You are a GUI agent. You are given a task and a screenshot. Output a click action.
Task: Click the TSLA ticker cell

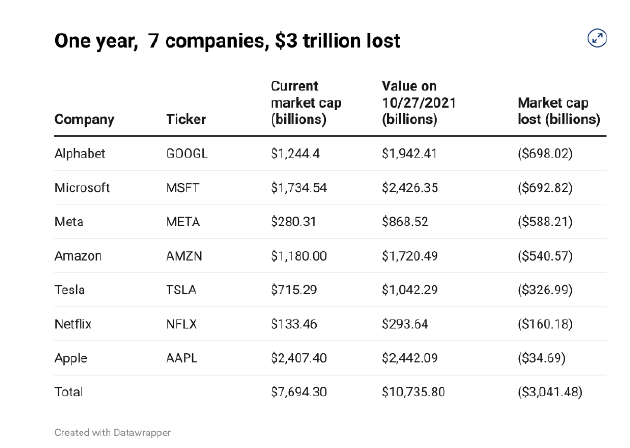click(x=182, y=290)
